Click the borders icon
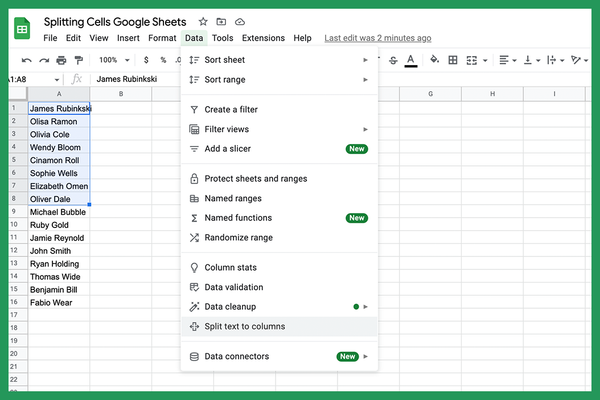The height and width of the screenshot is (400, 600). (453, 60)
